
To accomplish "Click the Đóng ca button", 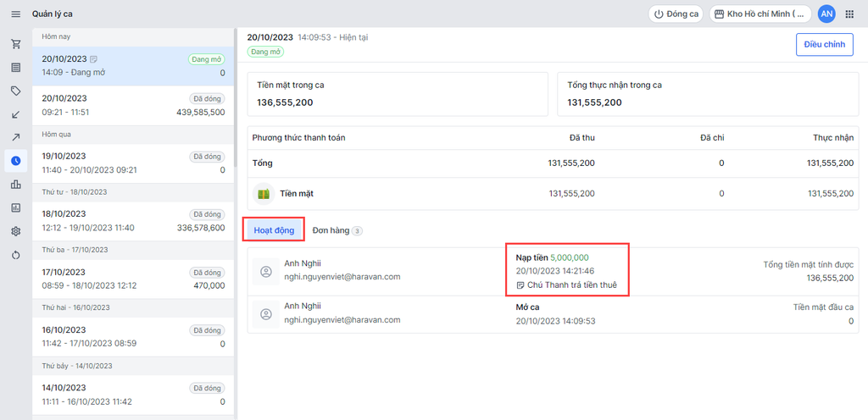I will click(676, 14).
